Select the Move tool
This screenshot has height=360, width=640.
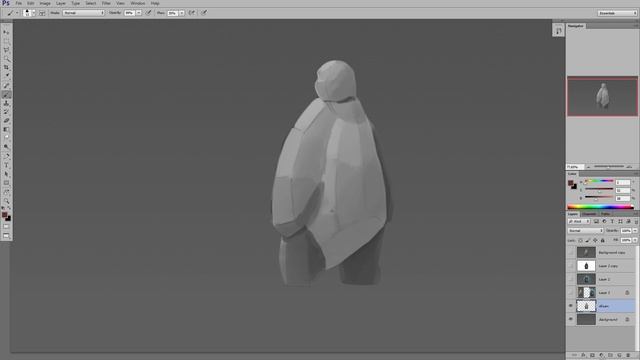(x=6, y=32)
